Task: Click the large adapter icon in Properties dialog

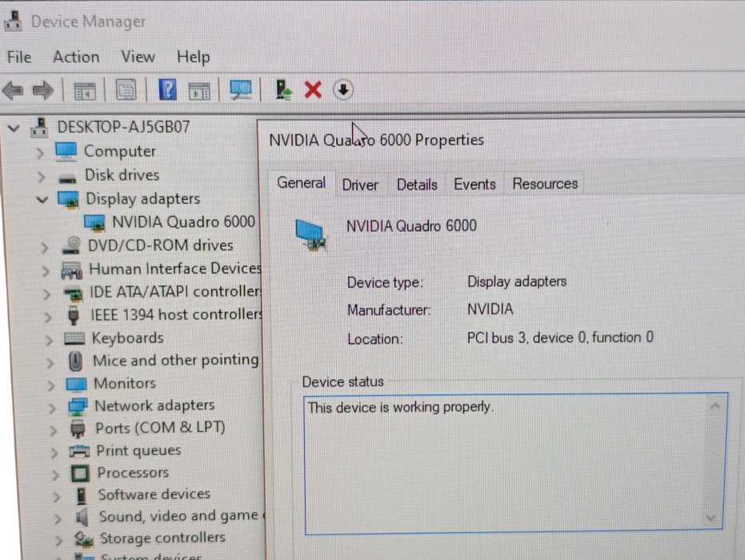Action: click(310, 234)
